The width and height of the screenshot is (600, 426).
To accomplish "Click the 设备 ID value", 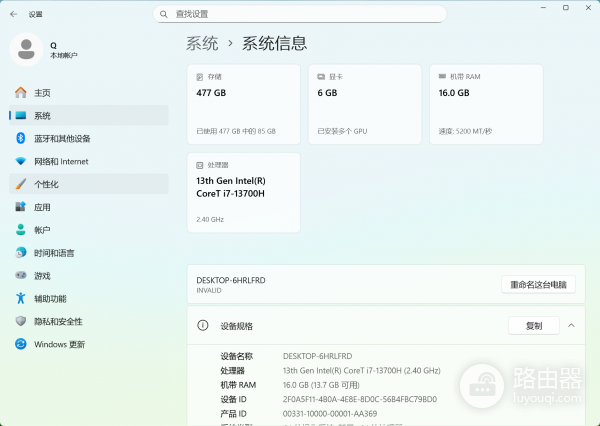I will (360, 399).
